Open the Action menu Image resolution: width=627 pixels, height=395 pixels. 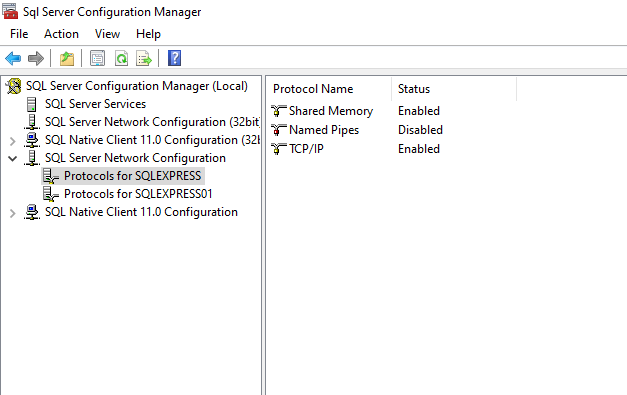pyautogui.click(x=61, y=34)
